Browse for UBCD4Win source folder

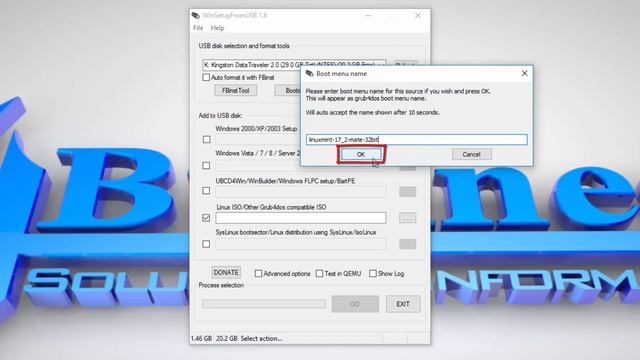coord(407,191)
